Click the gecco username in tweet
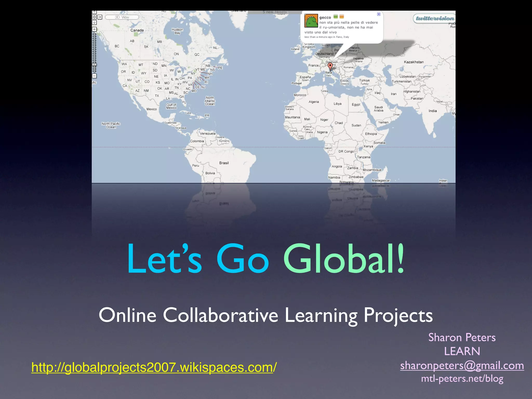 click(x=325, y=17)
